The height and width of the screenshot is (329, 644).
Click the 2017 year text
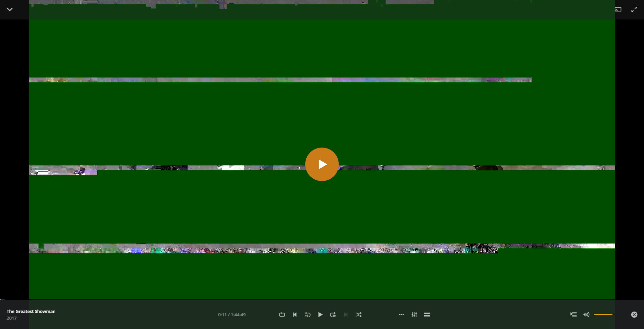12,318
